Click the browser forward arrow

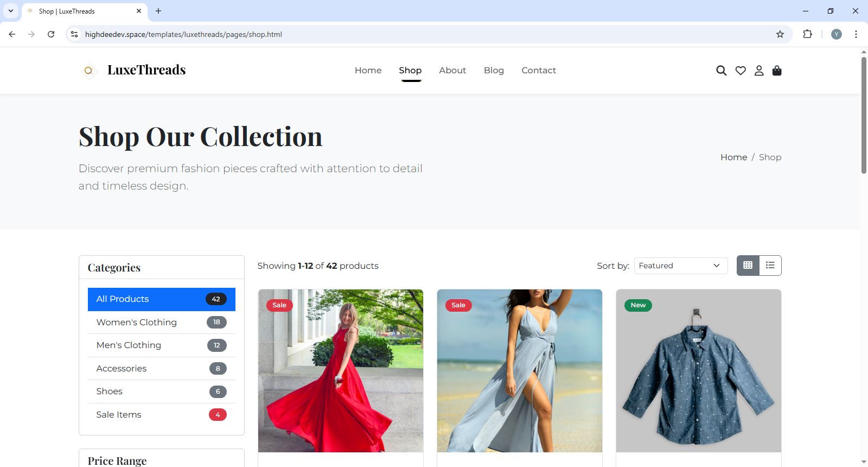pos(31,34)
